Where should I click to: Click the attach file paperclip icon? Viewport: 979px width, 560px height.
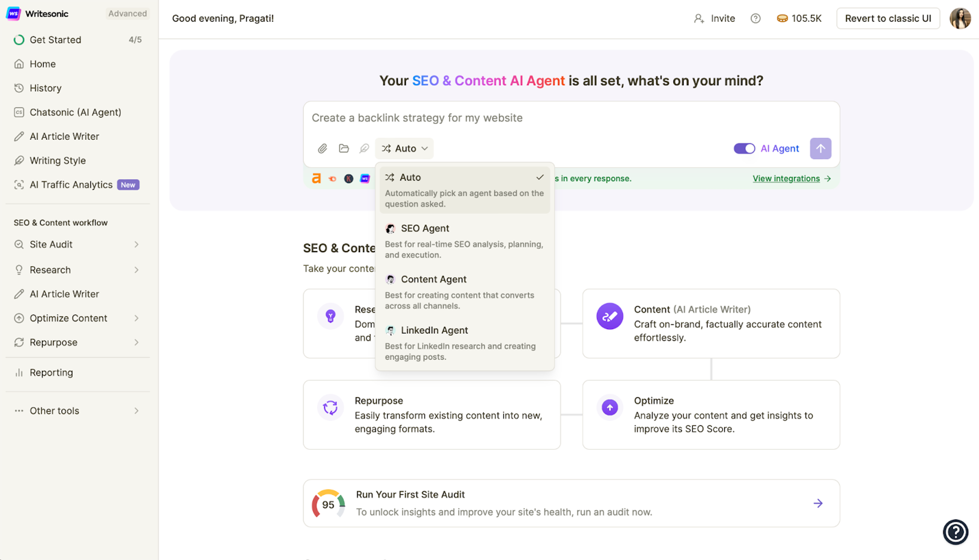[322, 148]
